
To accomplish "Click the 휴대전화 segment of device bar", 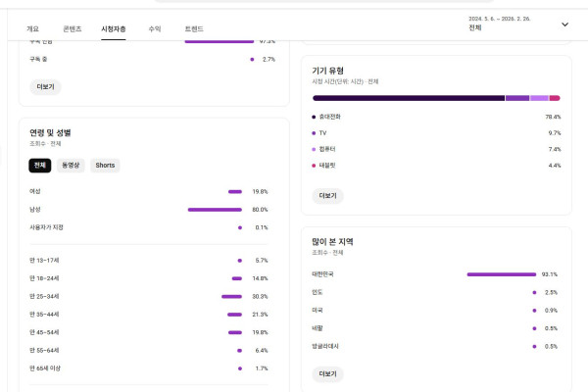I will 408,98.
